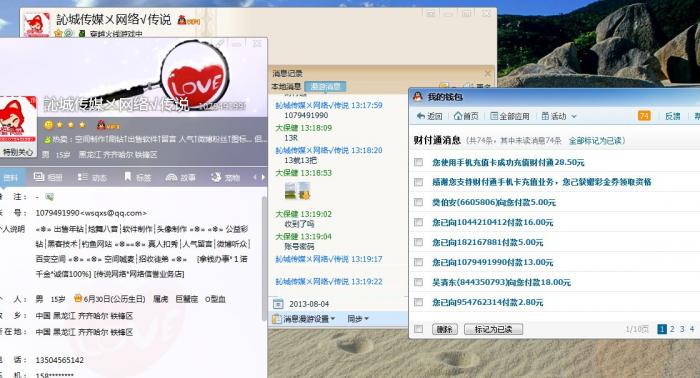Click 全部标记为已读 link
This screenshot has height=378, width=700.
pos(595,141)
